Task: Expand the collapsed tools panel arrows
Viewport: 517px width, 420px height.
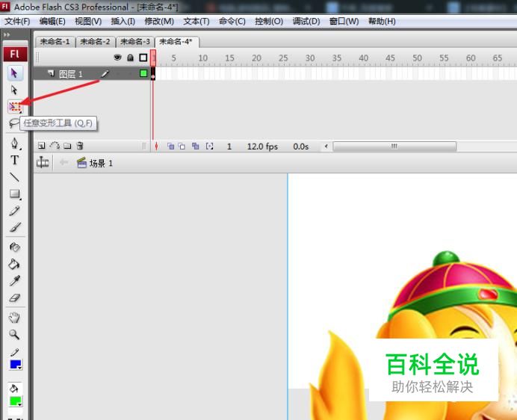Action: (7, 34)
